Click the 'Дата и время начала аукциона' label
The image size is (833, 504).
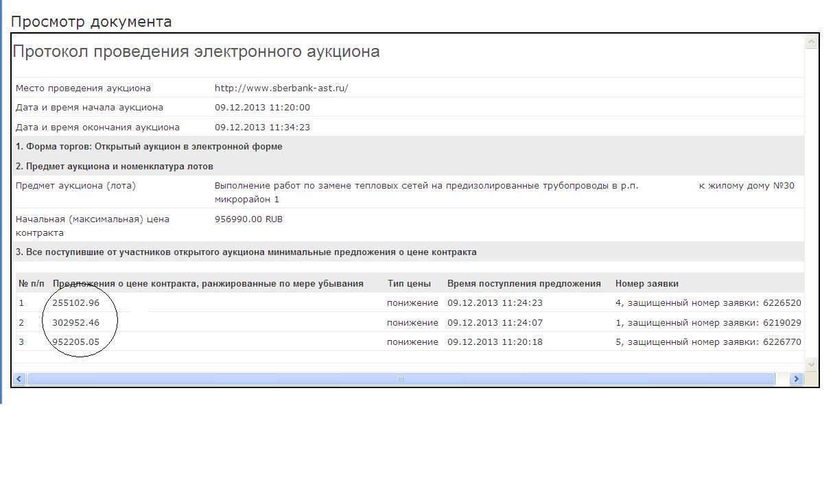coord(89,107)
